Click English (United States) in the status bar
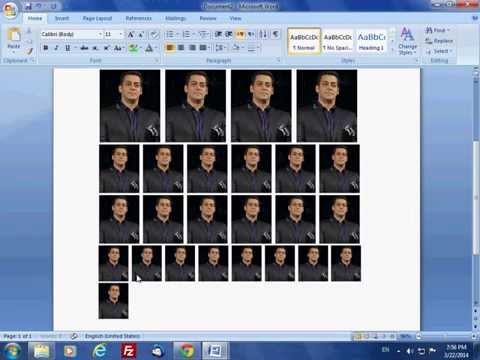 pos(112,336)
